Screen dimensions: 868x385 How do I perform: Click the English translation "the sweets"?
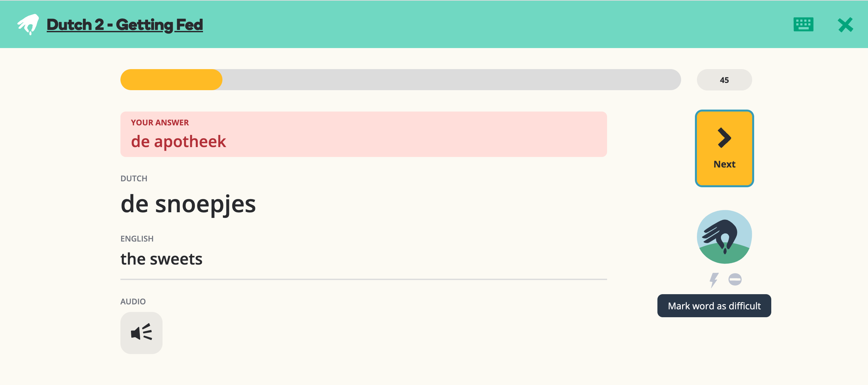(x=162, y=259)
